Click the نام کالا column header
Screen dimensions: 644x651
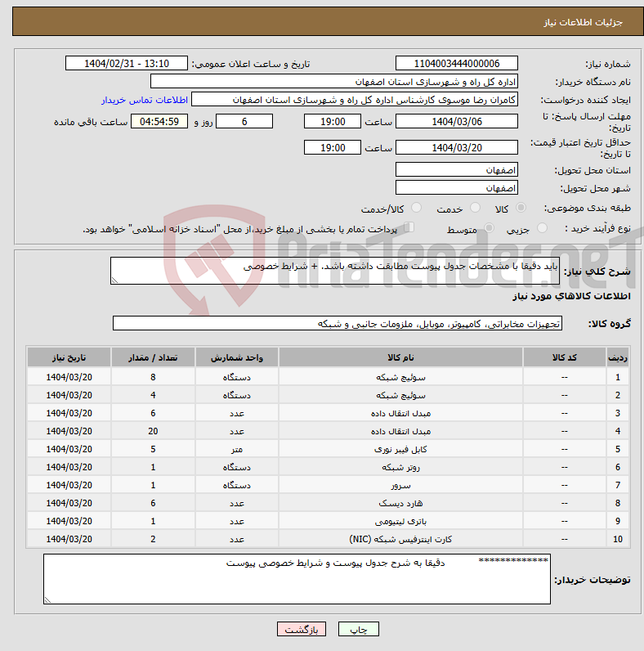[x=400, y=357]
